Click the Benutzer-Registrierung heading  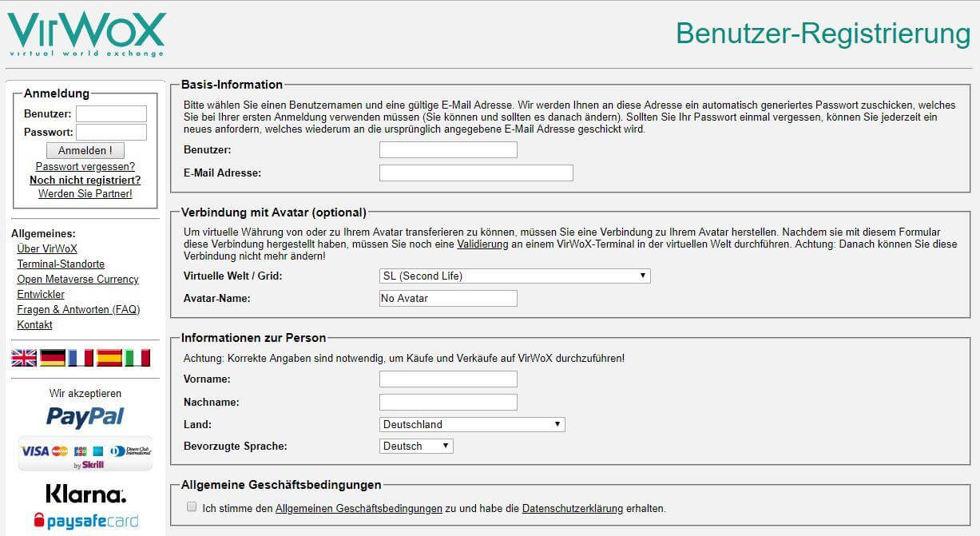[823, 34]
